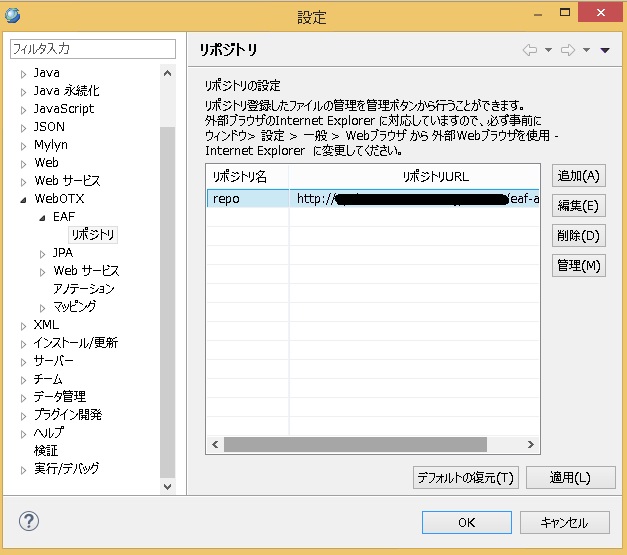Open the preferences view menu triangle

[x=605, y=50]
